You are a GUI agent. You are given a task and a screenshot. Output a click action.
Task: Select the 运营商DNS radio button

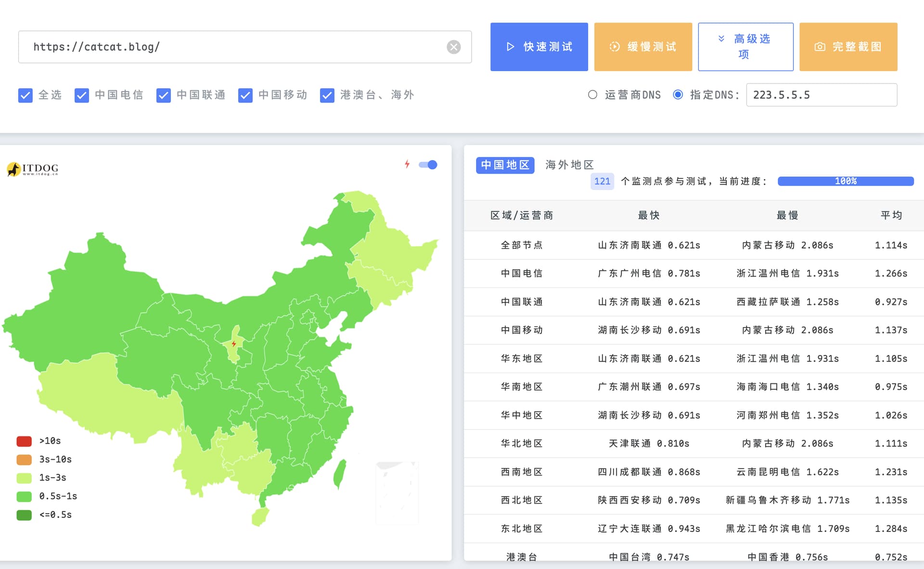[x=592, y=95]
